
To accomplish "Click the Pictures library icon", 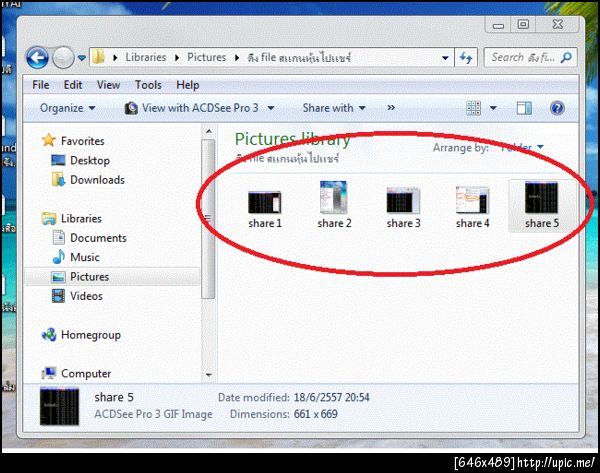I will 58,277.
